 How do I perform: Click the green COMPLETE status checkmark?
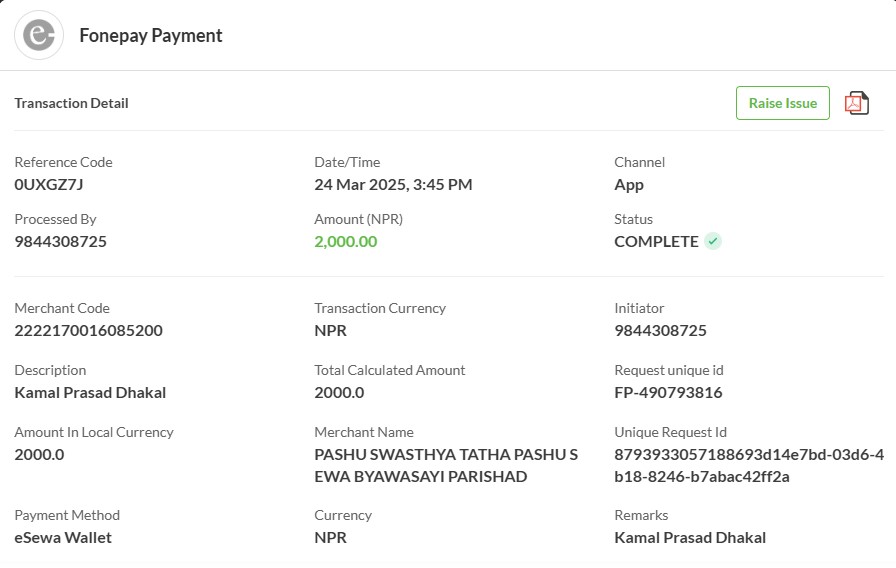(x=713, y=241)
